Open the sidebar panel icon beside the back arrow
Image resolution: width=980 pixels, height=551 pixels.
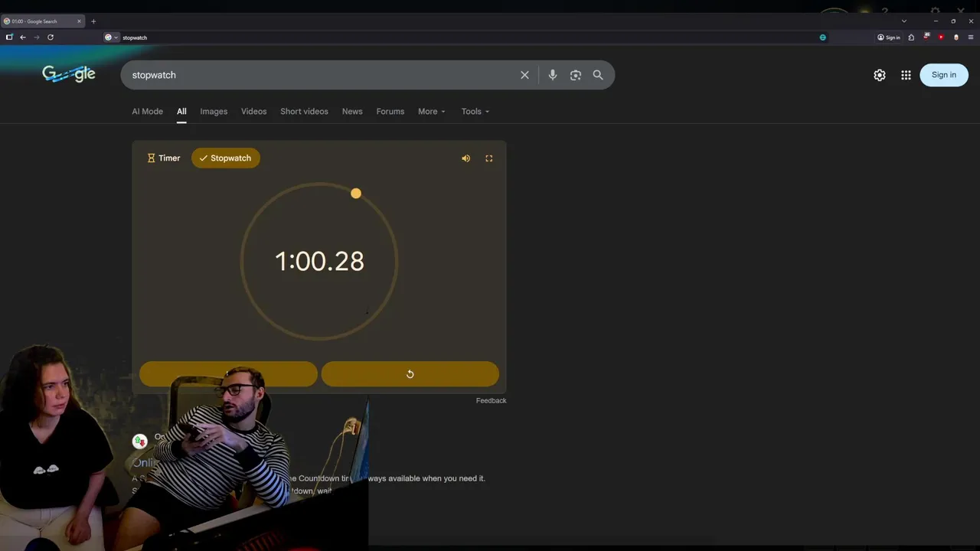click(x=9, y=37)
